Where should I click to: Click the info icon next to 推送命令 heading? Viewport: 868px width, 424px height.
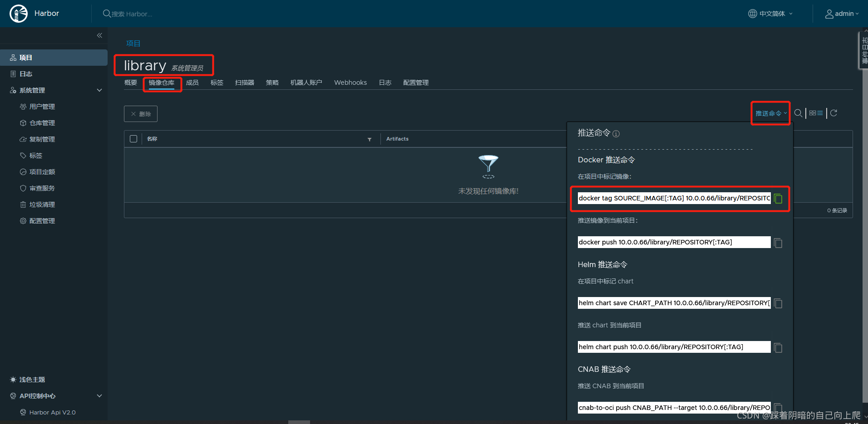click(616, 134)
